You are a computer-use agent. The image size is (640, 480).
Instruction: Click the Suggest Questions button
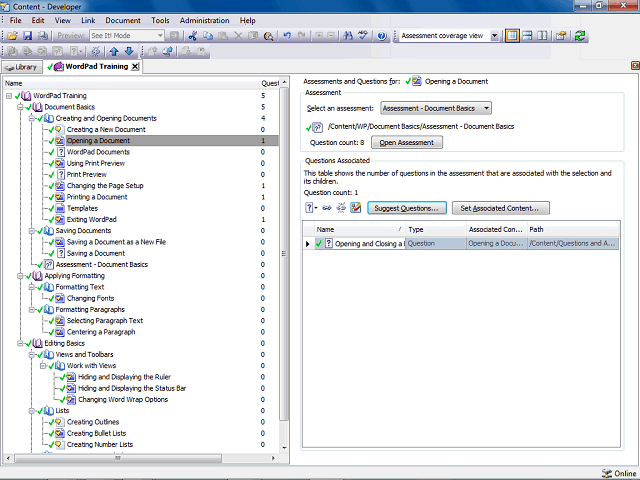(x=407, y=208)
